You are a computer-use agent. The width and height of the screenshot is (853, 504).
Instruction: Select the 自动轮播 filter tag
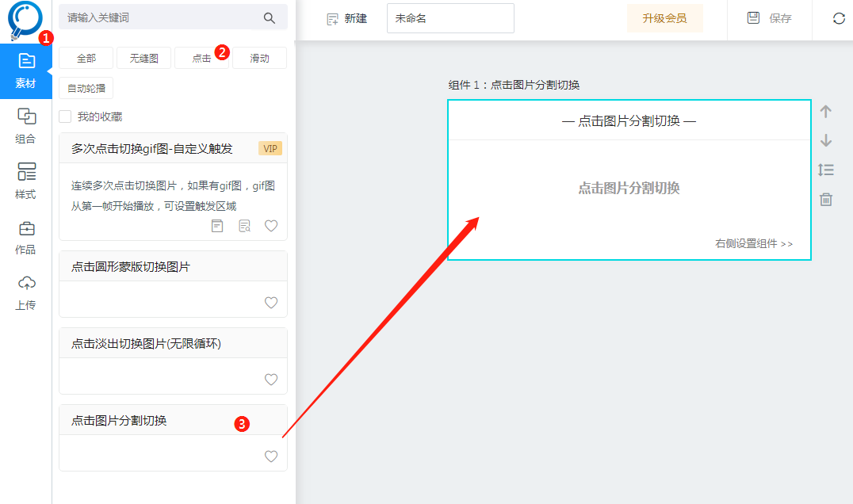[x=86, y=88]
